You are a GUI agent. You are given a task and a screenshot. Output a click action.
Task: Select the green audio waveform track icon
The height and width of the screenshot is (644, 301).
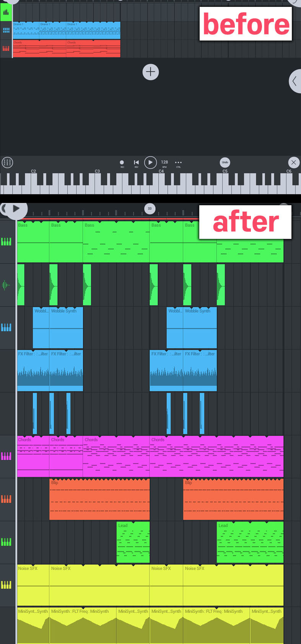[x=6, y=285]
